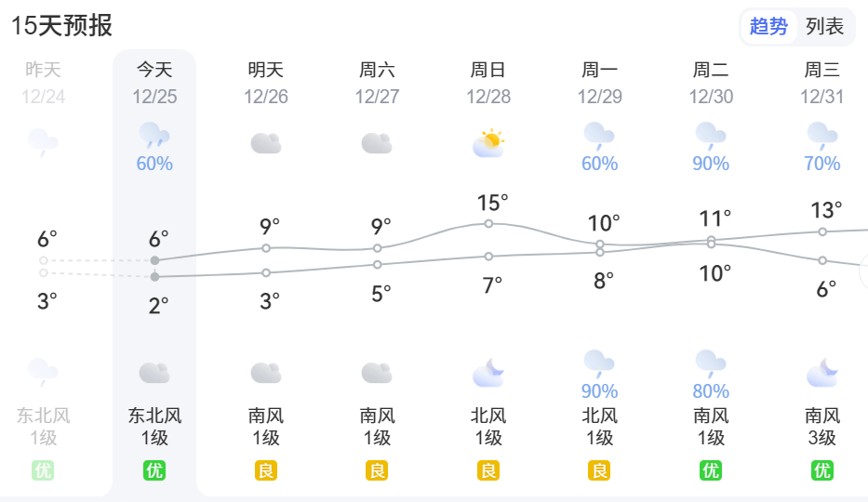Image resolution: width=868 pixels, height=502 pixels.
Task: Click the 2° low point for today
Action: coord(154,277)
